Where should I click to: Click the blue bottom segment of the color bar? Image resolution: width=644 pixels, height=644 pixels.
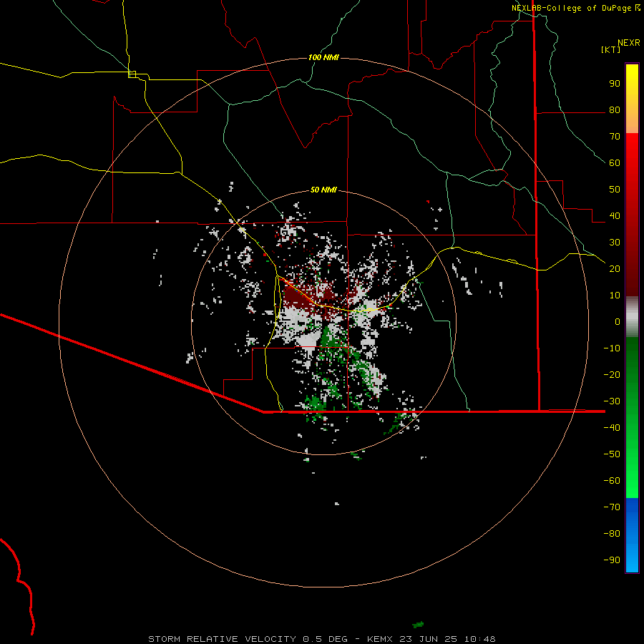tap(632, 535)
